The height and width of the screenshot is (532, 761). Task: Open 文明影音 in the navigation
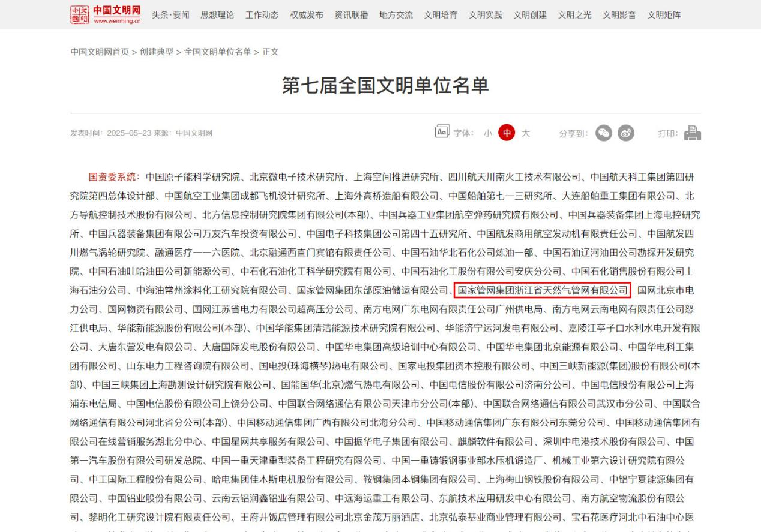pos(619,15)
